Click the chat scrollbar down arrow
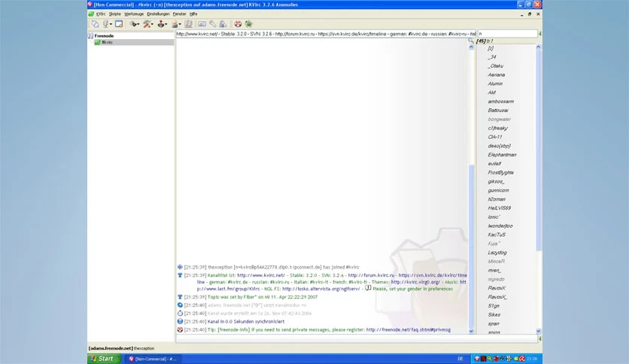 click(x=471, y=331)
